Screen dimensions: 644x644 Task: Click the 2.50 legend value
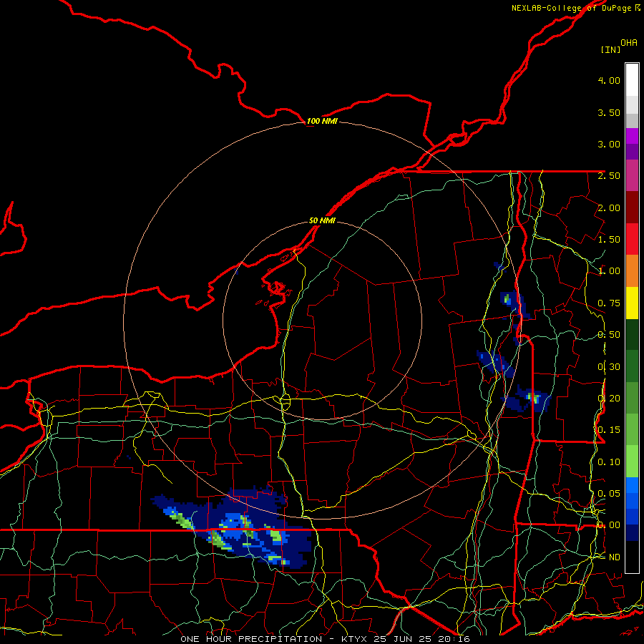(609, 176)
